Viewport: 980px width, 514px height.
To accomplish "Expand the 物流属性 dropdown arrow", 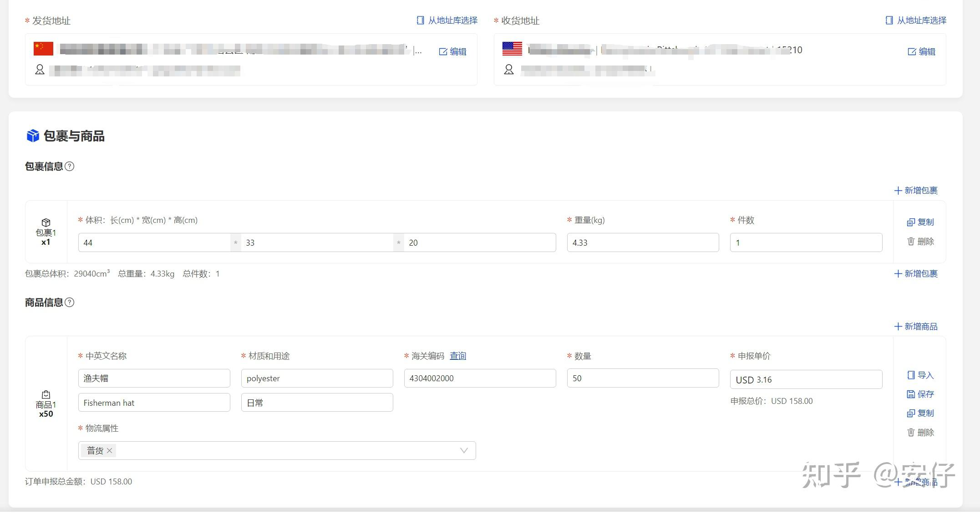I will click(x=464, y=451).
